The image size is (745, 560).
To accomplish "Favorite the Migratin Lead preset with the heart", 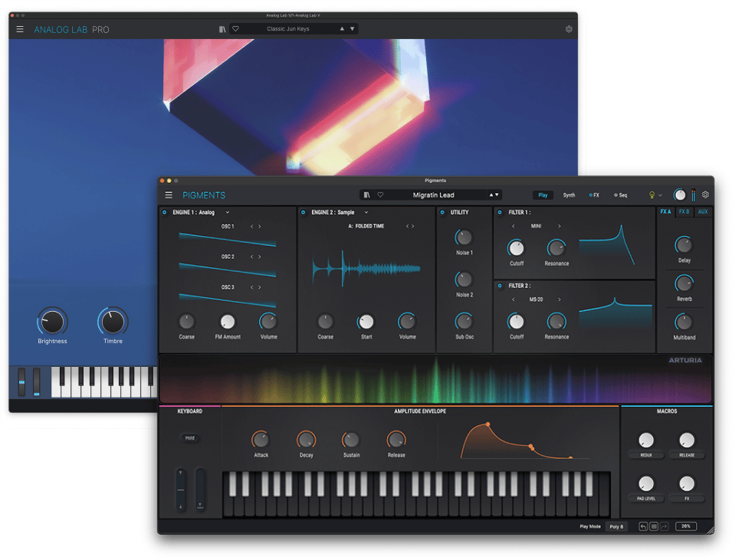I will [x=380, y=195].
